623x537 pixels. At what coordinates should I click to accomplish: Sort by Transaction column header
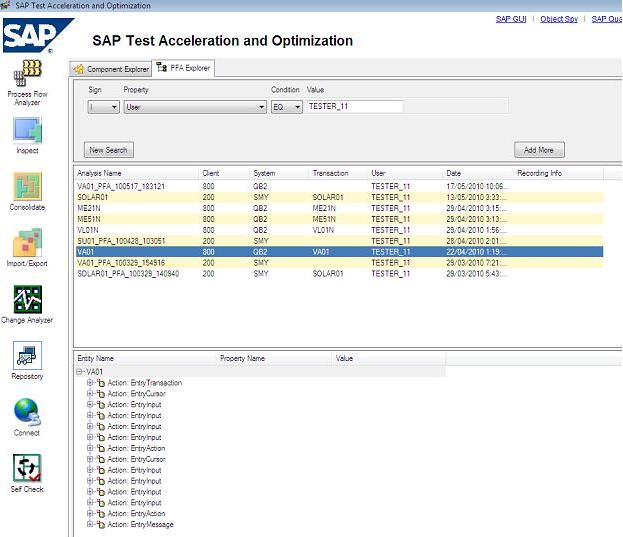coord(338,173)
